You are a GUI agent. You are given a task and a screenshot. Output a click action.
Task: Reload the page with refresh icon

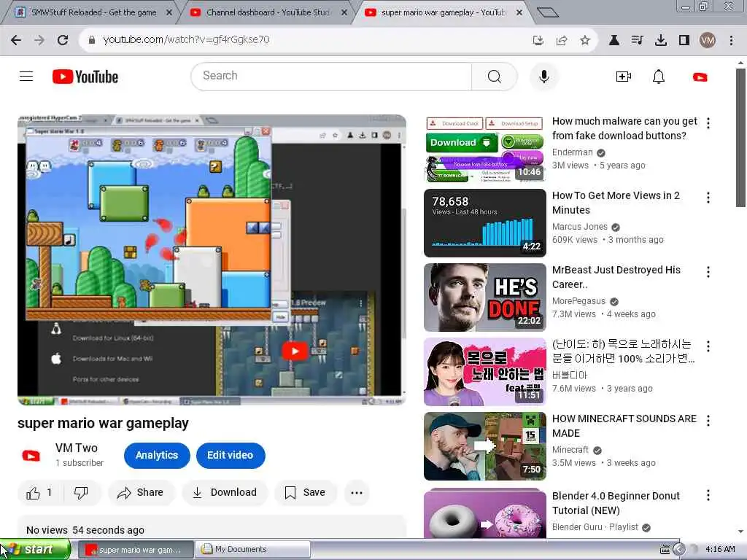click(63, 40)
